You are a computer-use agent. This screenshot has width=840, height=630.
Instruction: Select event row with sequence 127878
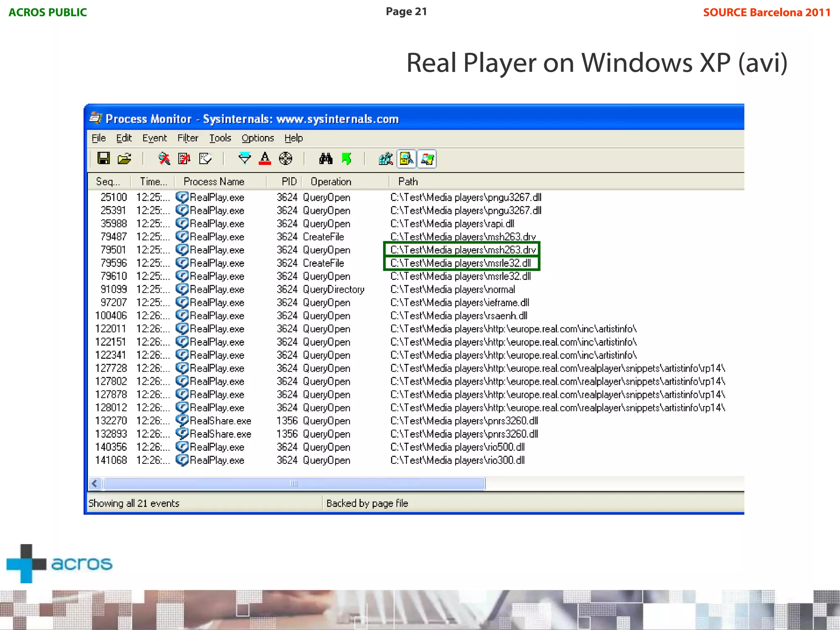[x=416, y=394]
